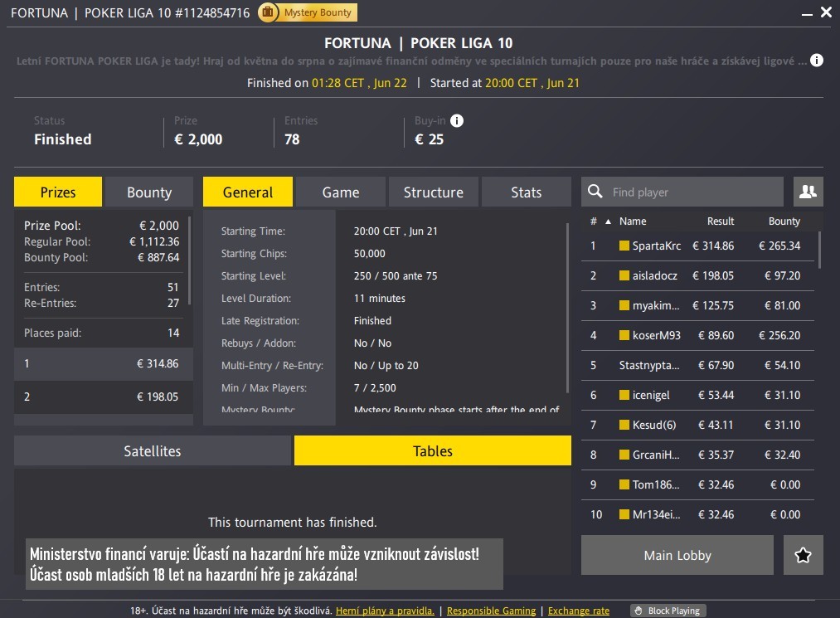Add tournament to favorites star
The image size is (840, 618).
coord(803,555)
